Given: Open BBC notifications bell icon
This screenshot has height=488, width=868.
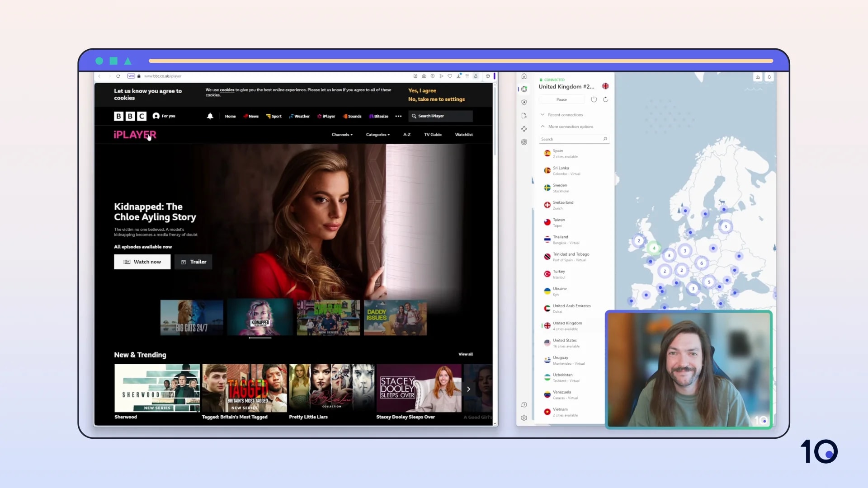Looking at the screenshot, I should coord(210,116).
